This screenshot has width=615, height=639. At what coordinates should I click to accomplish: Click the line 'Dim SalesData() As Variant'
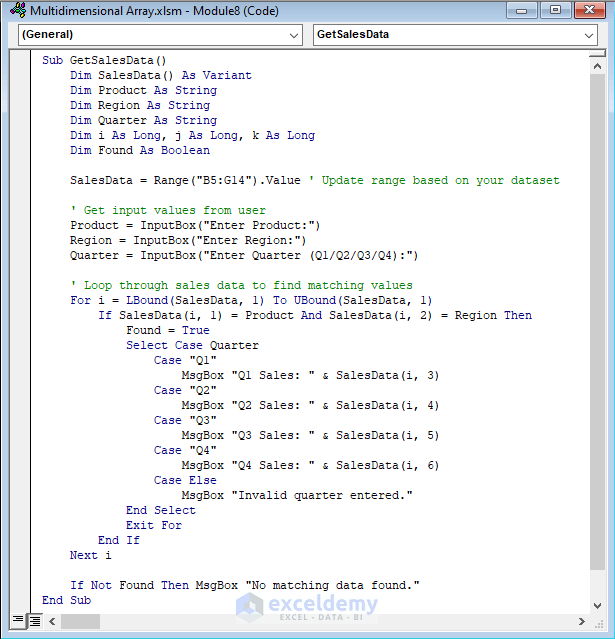pyautogui.click(x=161, y=75)
